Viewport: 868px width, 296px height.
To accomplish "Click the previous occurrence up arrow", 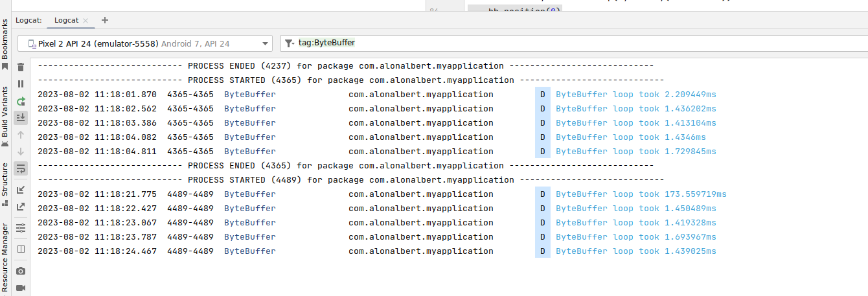I will point(21,135).
